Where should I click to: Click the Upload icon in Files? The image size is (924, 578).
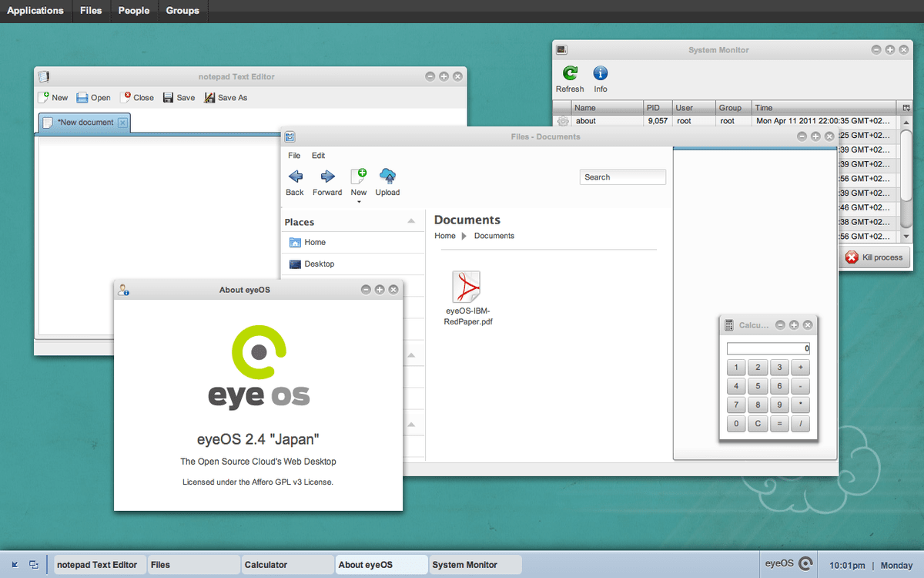click(387, 182)
